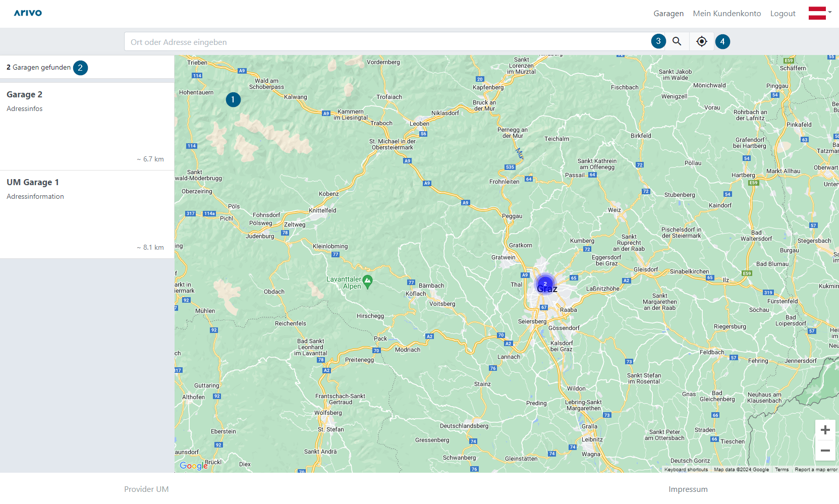Open Mein Kundenkonto
The width and height of the screenshot is (839, 504).
point(727,14)
